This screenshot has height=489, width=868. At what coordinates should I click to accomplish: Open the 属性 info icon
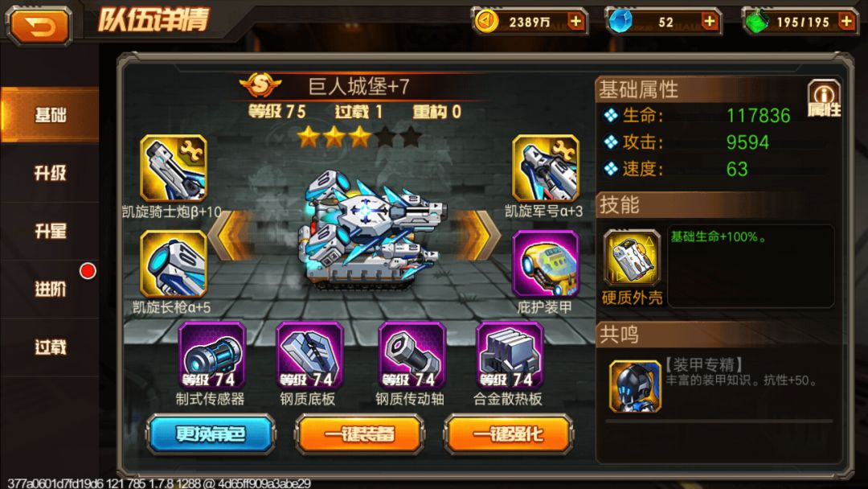point(824,99)
